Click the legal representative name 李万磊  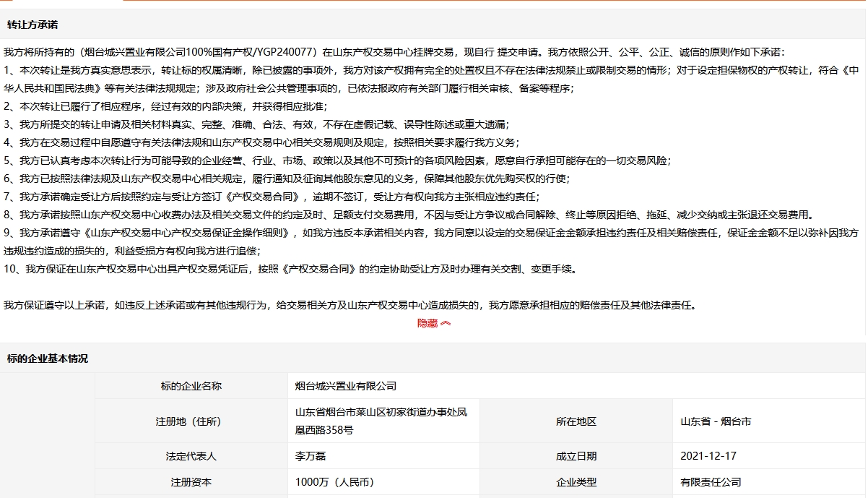(x=311, y=456)
